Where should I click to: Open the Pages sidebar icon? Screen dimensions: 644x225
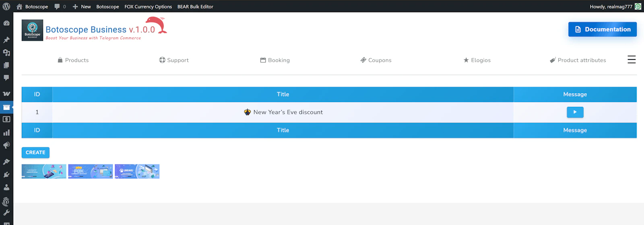click(6, 65)
